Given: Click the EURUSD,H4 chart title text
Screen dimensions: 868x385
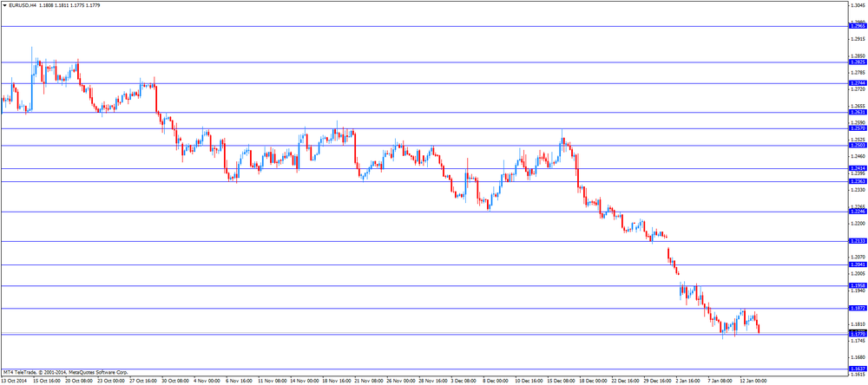Looking at the screenshot, I should point(23,4).
